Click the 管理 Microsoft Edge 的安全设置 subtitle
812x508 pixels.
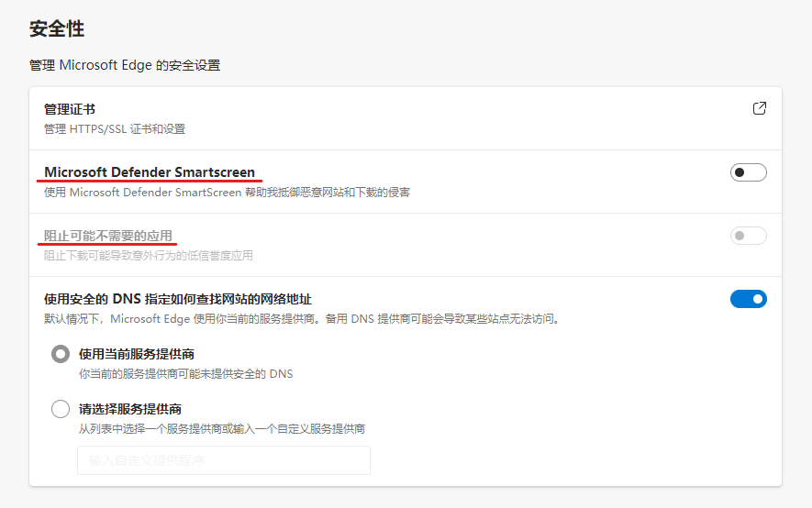click(125, 65)
